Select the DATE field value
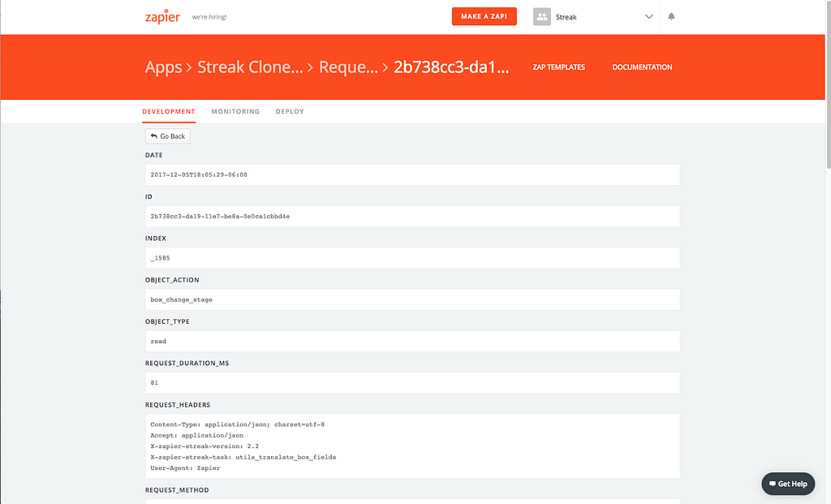This screenshot has height=504, width=831. pos(412,174)
